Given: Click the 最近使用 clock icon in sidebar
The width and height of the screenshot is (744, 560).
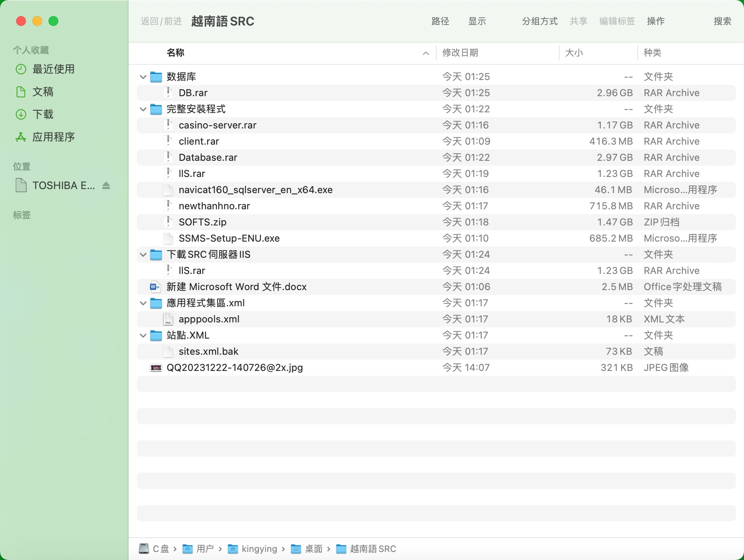Looking at the screenshot, I should tap(21, 69).
